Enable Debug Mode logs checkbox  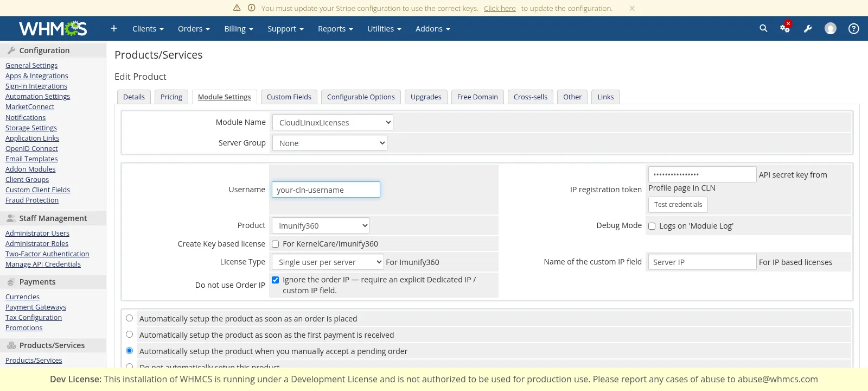click(x=652, y=226)
